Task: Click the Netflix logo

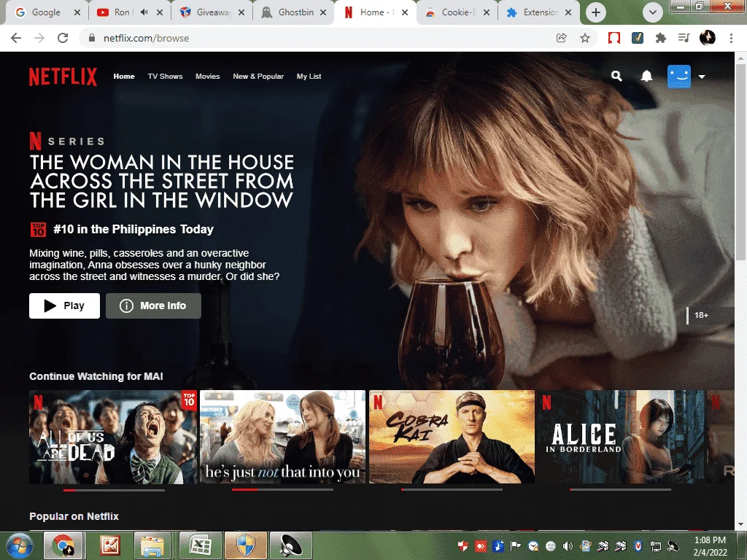Action: click(x=63, y=76)
